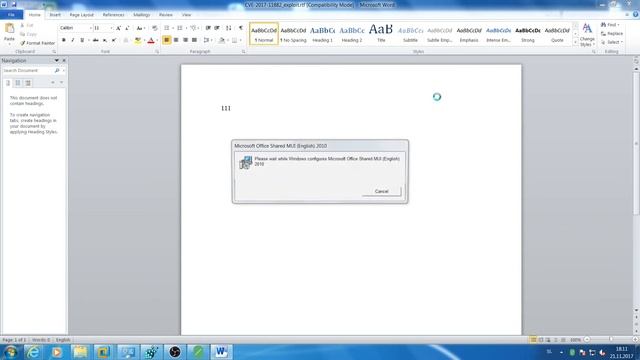Image resolution: width=640 pixels, height=360 pixels.
Task: Click the Grow Font icon
Action: 118,28
